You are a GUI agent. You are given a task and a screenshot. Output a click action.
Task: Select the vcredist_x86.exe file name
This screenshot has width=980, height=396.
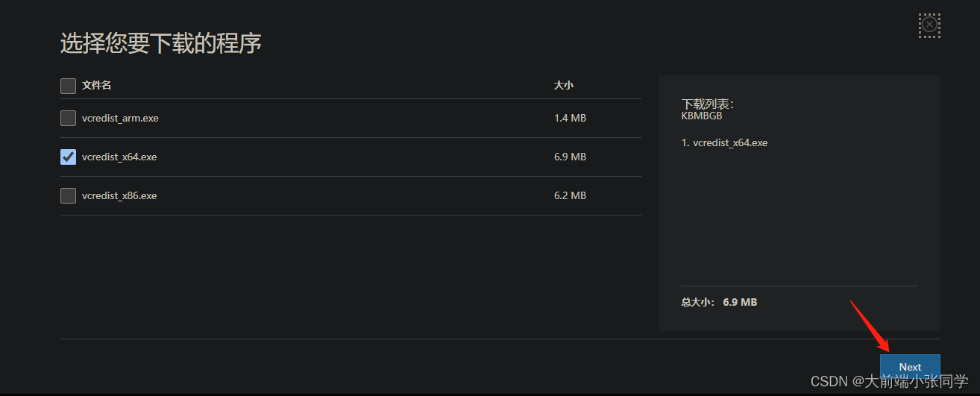(119, 195)
